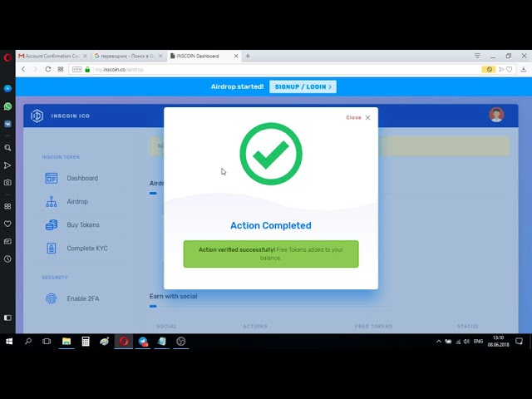Click the ad blocker shield icon
This screenshot has height=399, width=532.
(x=489, y=69)
